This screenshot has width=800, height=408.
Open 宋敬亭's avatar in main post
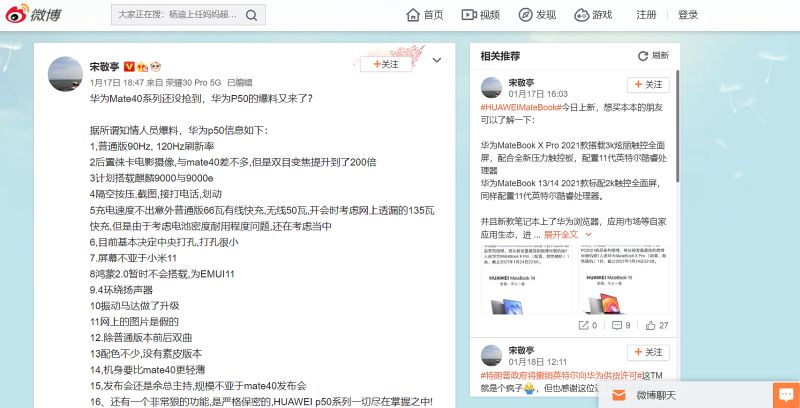[65, 74]
